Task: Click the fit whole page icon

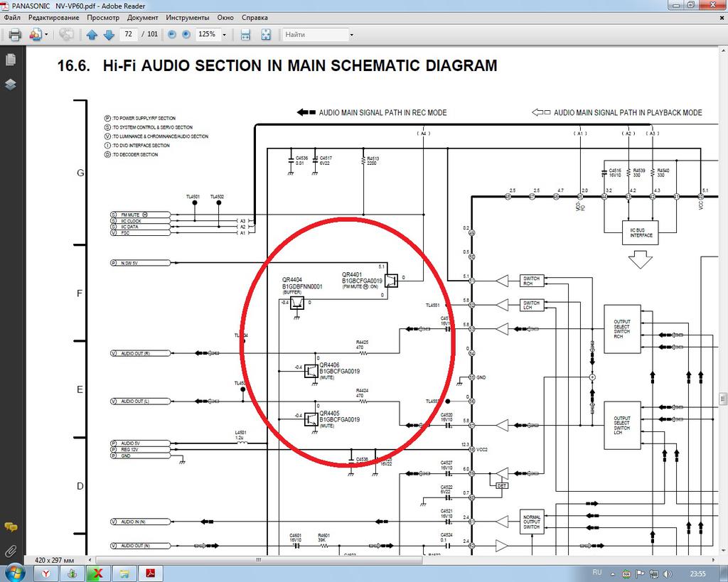Action: coord(266,34)
